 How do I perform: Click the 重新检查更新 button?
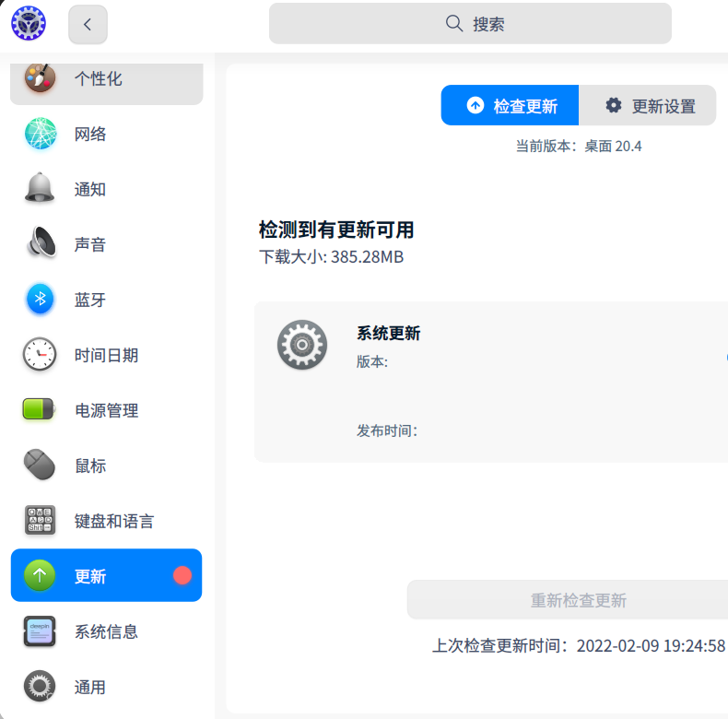[x=568, y=600]
